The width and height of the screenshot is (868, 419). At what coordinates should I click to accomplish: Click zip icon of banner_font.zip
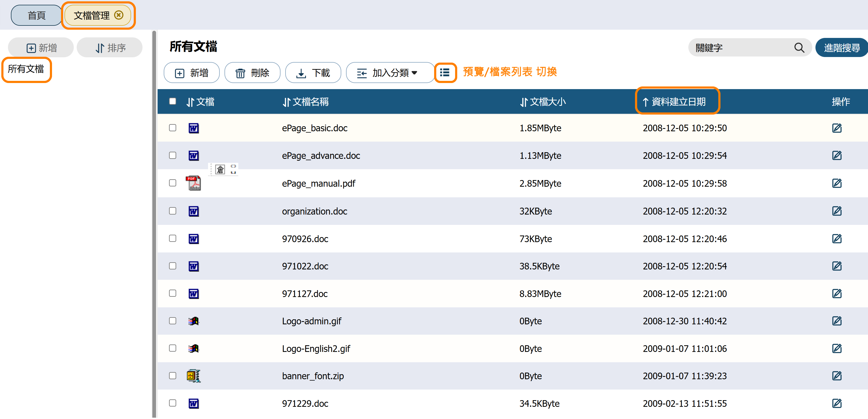click(x=193, y=376)
